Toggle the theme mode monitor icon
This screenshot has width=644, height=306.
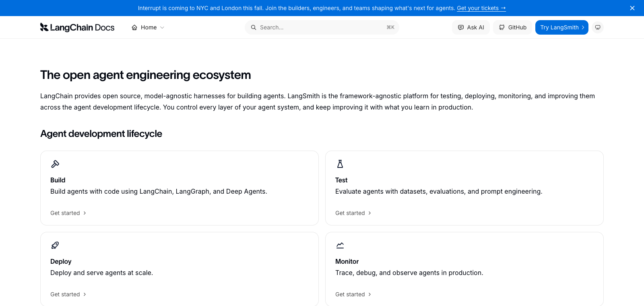pyautogui.click(x=598, y=27)
